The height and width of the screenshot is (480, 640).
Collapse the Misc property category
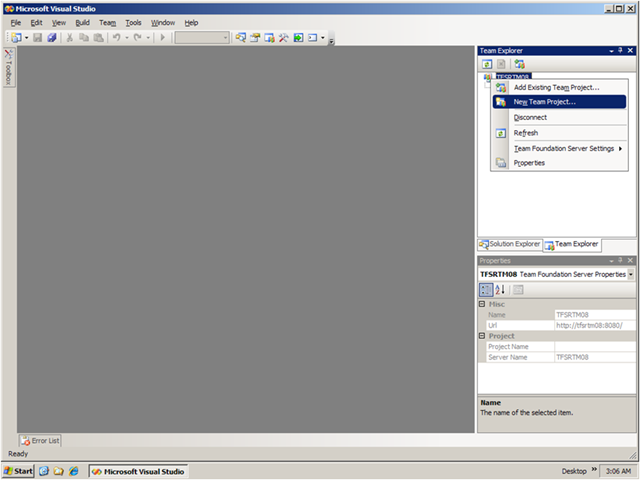click(x=482, y=304)
